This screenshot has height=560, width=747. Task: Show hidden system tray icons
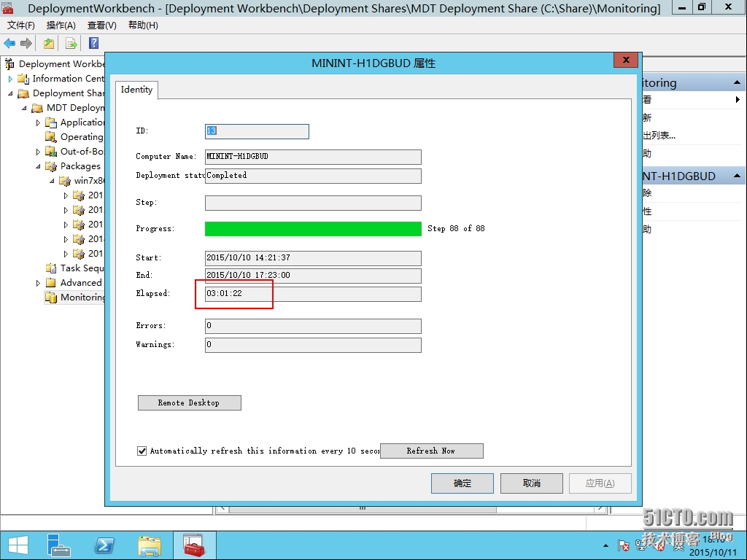tap(605, 545)
